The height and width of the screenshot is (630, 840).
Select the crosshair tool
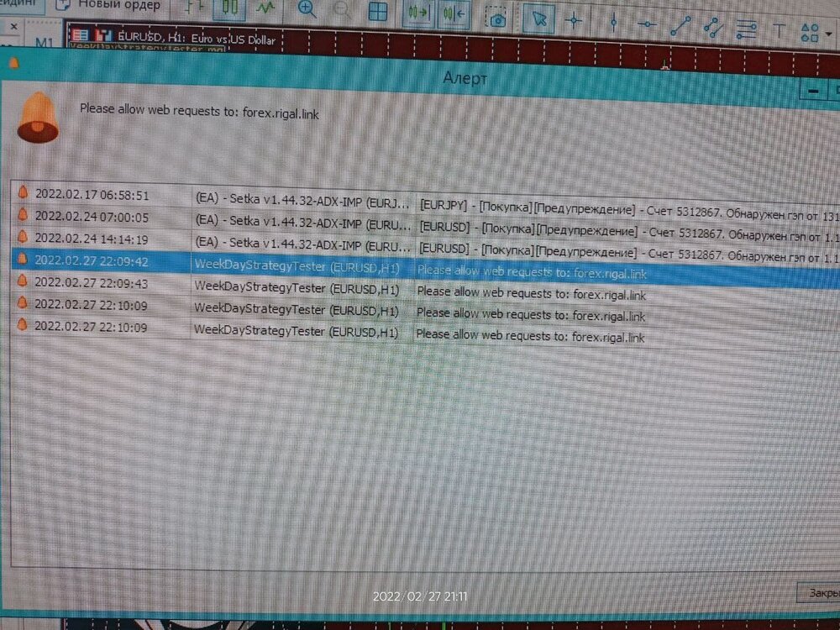[574, 21]
